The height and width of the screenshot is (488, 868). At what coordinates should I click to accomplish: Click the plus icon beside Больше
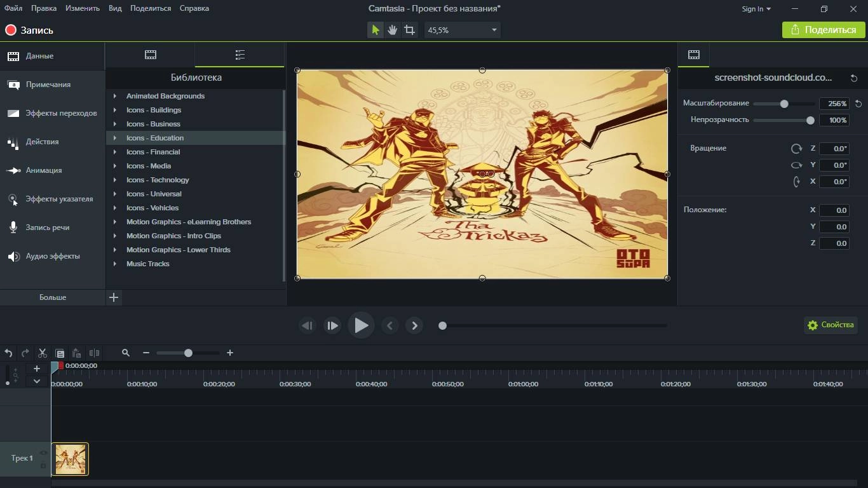(x=114, y=297)
